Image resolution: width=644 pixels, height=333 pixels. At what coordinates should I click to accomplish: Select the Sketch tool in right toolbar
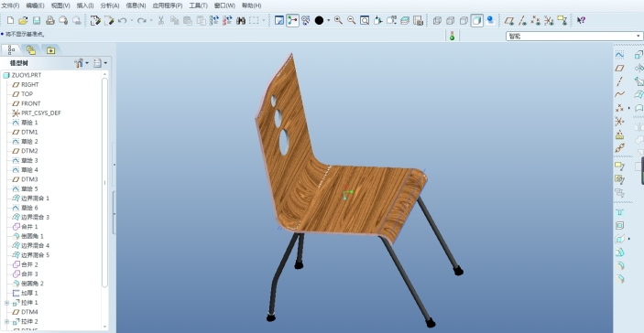pos(619,55)
